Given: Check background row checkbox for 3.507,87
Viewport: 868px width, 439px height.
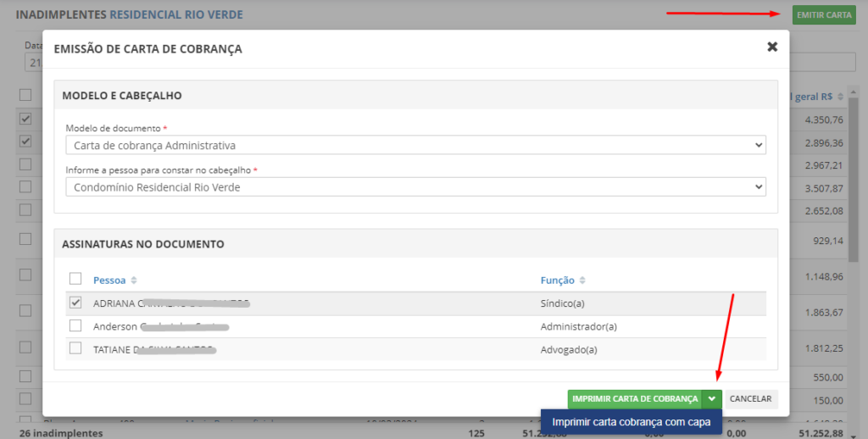Looking at the screenshot, I should point(25,186).
